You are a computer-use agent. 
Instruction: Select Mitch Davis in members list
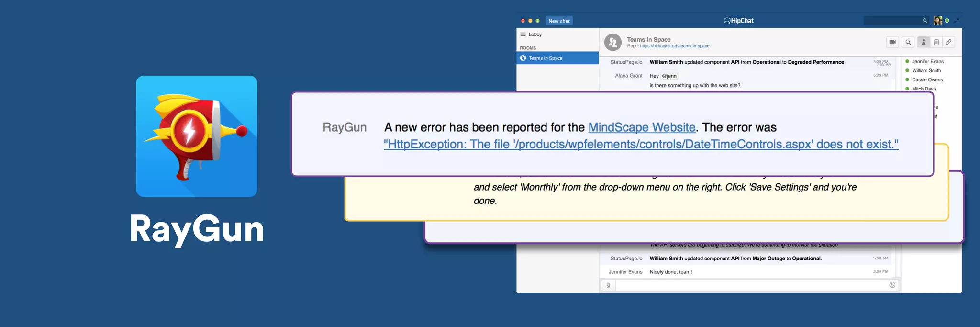924,89
